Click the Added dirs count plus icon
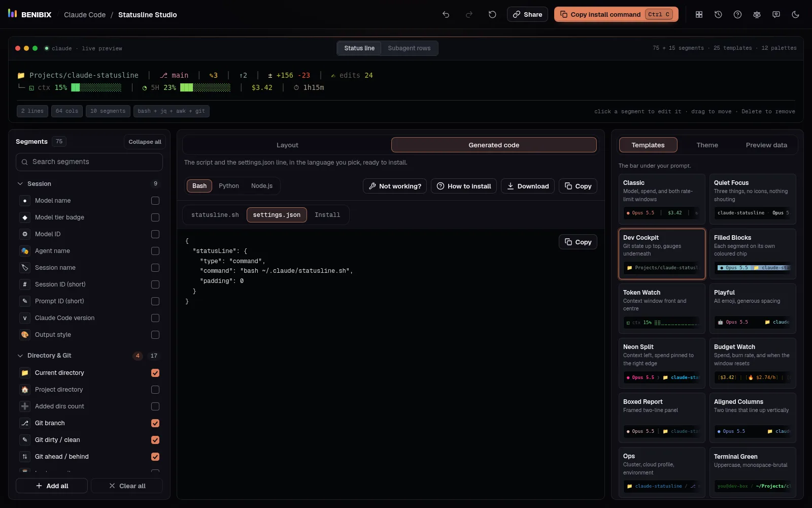 coord(25,406)
